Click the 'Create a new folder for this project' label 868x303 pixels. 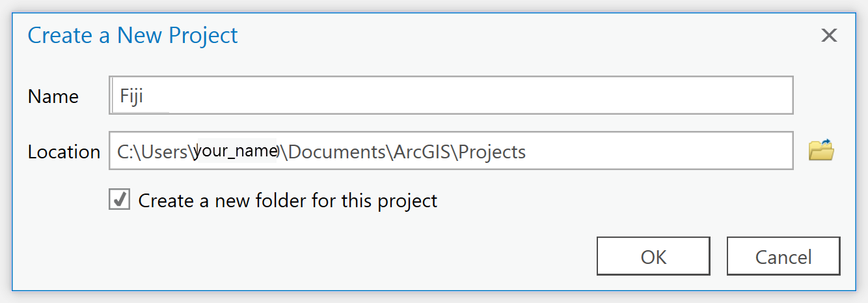tap(288, 201)
